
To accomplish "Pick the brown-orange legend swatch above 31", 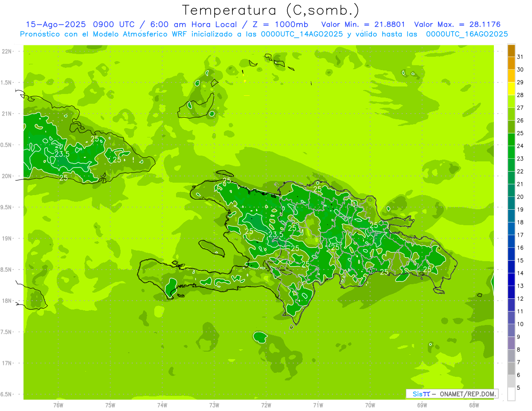I will 512,51.
